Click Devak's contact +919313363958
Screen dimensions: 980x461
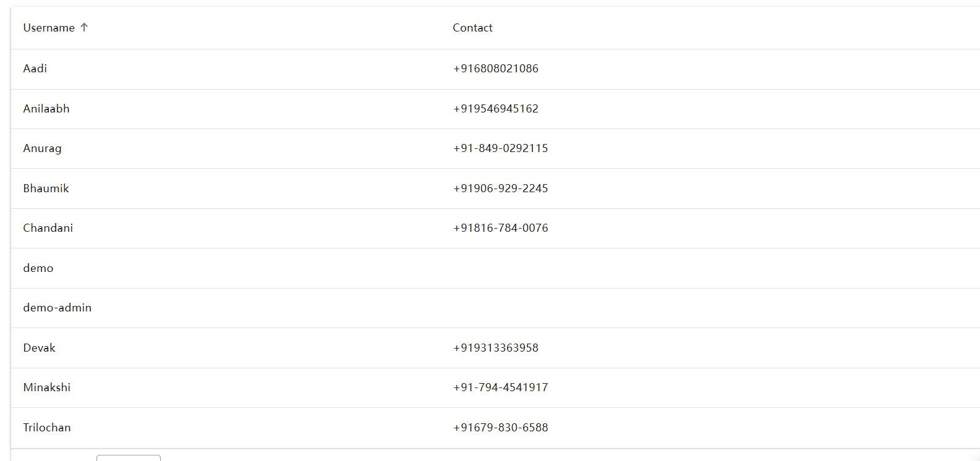click(x=496, y=348)
